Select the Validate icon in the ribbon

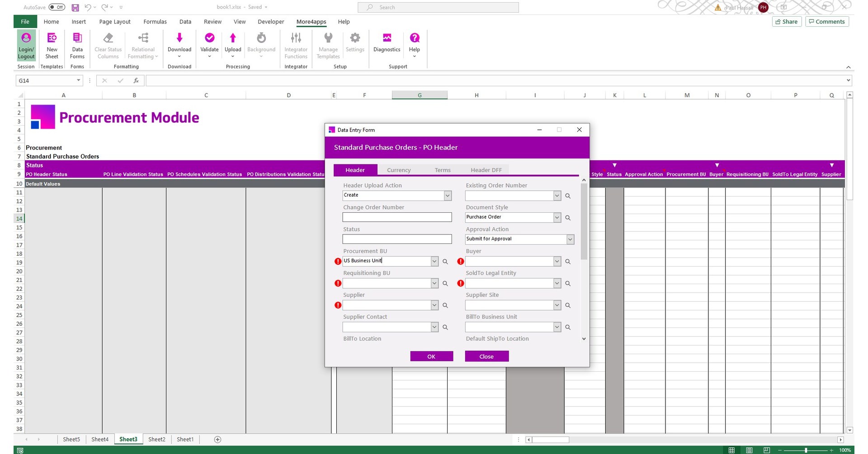pyautogui.click(x=209, y=44)
